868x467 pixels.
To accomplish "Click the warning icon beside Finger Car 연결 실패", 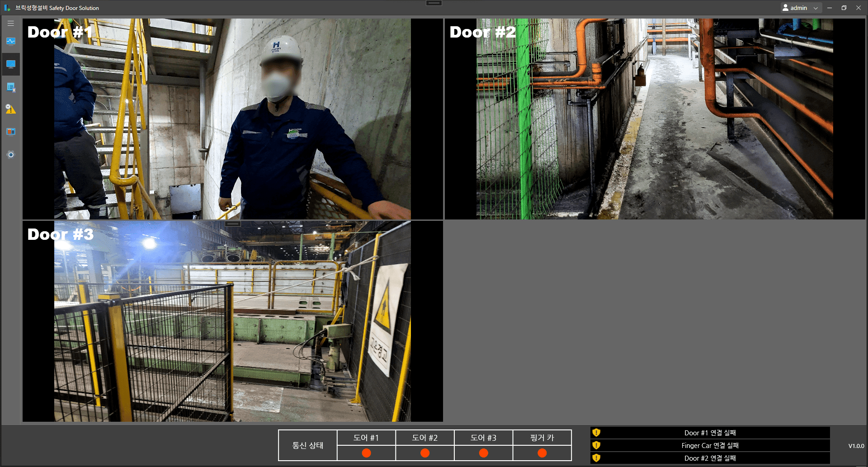I will click(x=596, y=445).
